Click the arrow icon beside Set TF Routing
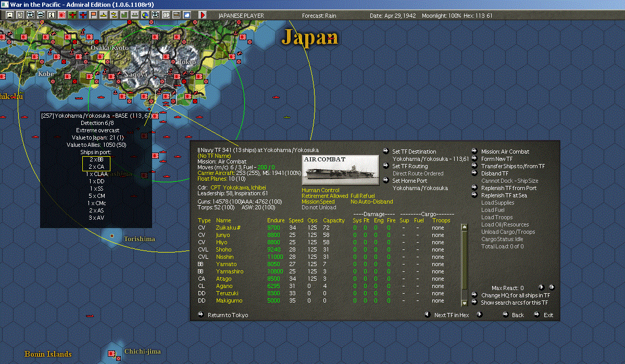Screen dimensions: 625x364 click(x=386, y=166)
